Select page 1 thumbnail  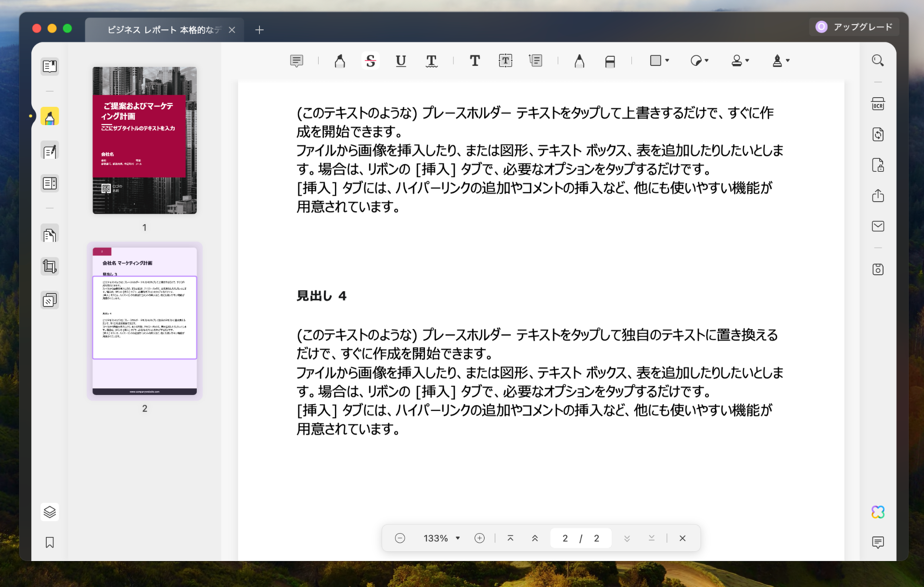144,140
